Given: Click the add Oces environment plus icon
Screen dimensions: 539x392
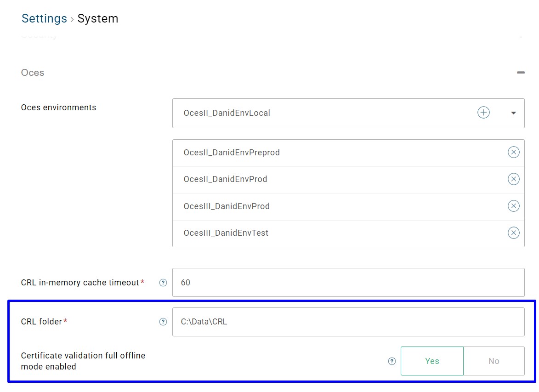Looking at the screenshot, I should click(483, 113).
